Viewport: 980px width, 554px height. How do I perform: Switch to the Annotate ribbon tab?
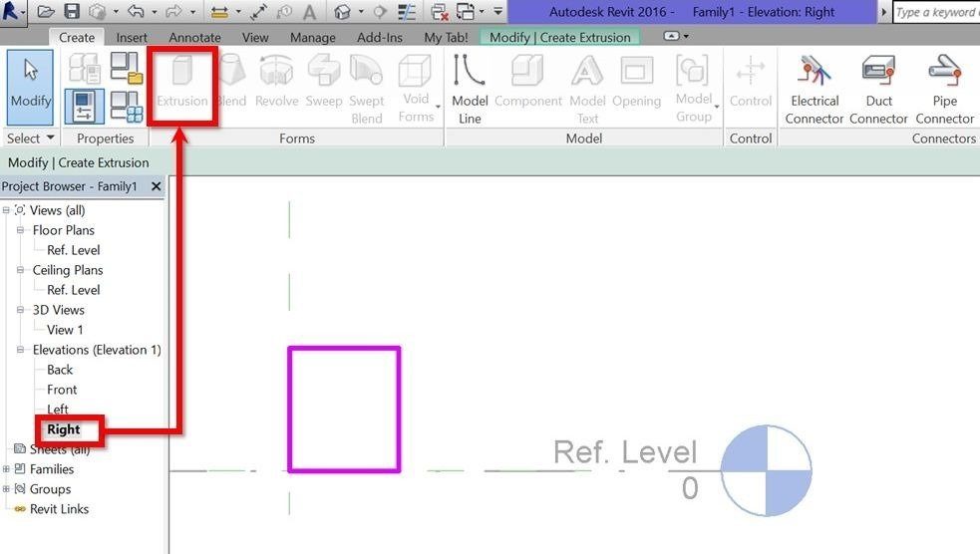(195, 38)
